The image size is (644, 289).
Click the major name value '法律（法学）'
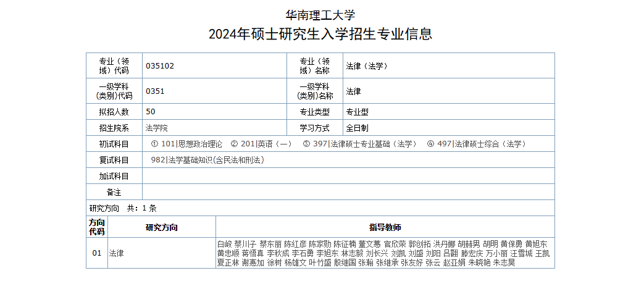[367, 65]
